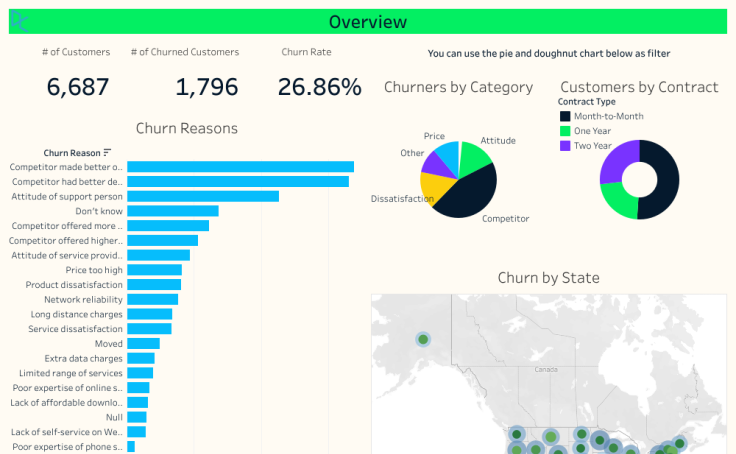Select the Alaska churn marker on the map

pyautogui.click(x=423, y=340)
